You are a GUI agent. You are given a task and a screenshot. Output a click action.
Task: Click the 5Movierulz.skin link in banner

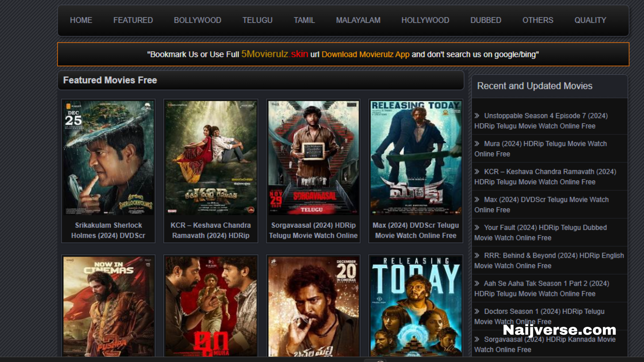(x=275, y=54)
